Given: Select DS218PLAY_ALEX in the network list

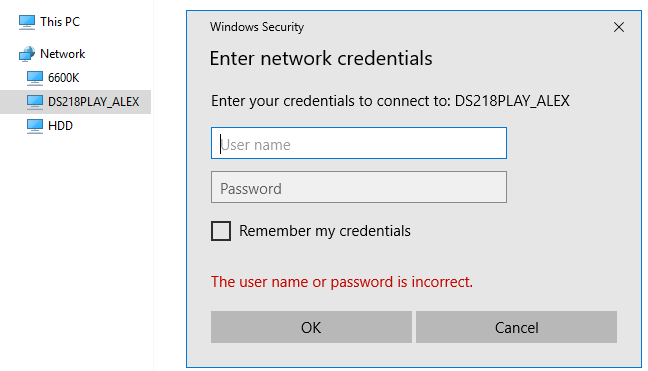Looking at the screenshot, I should point(75,102).
